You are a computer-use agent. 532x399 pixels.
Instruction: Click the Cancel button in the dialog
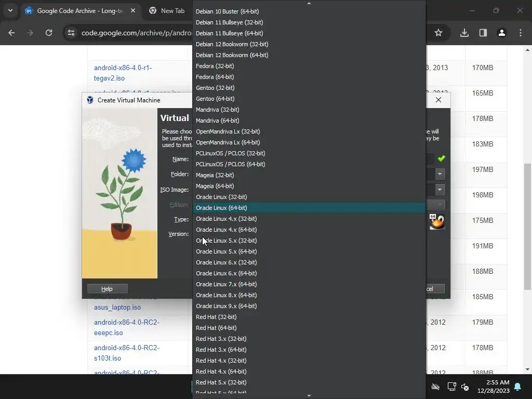tap(435, 289)
